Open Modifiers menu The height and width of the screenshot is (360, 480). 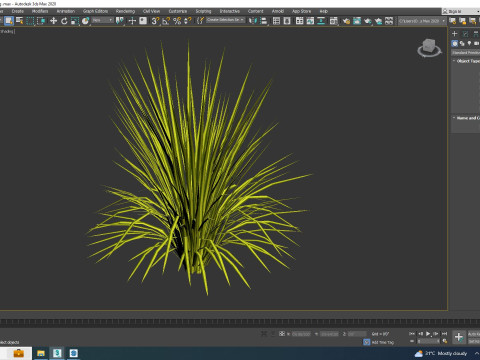[40, 11]
